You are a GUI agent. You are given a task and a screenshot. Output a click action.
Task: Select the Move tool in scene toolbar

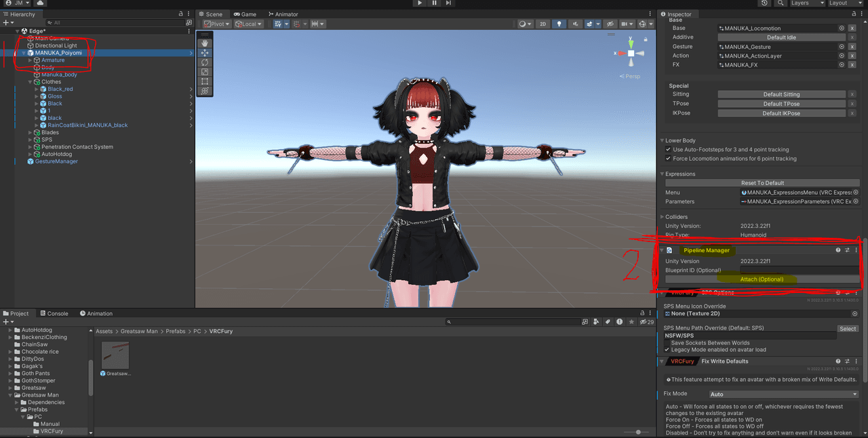coord(205,53)
